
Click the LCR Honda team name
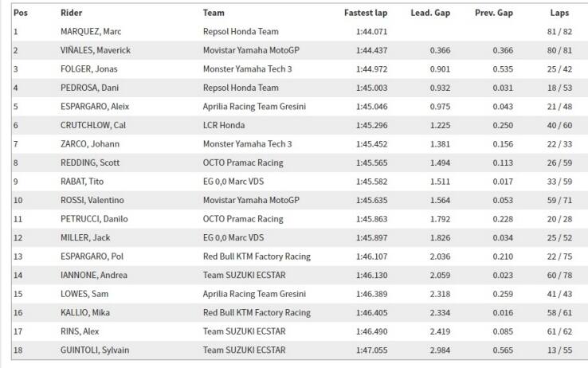pyautogui.click(x=225, y=125)
